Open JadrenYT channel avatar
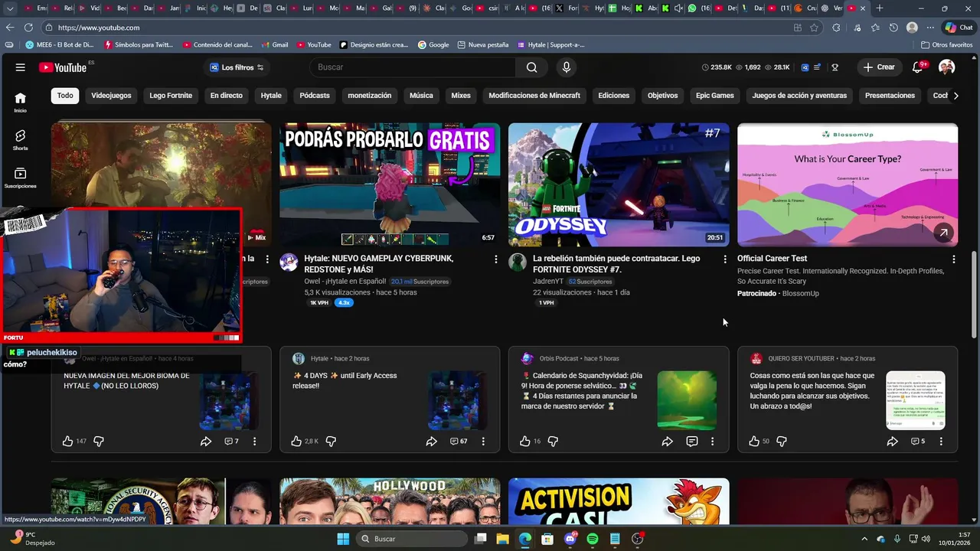Screen dimensions: 980x551 pyautogui.click(x=518, y=262)
